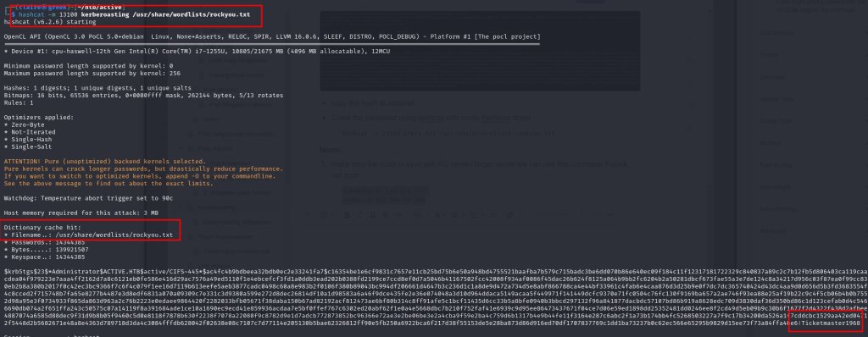Select the '* Not-Iterated' optimizer entry
868x337 pixels.
(30, 132)
